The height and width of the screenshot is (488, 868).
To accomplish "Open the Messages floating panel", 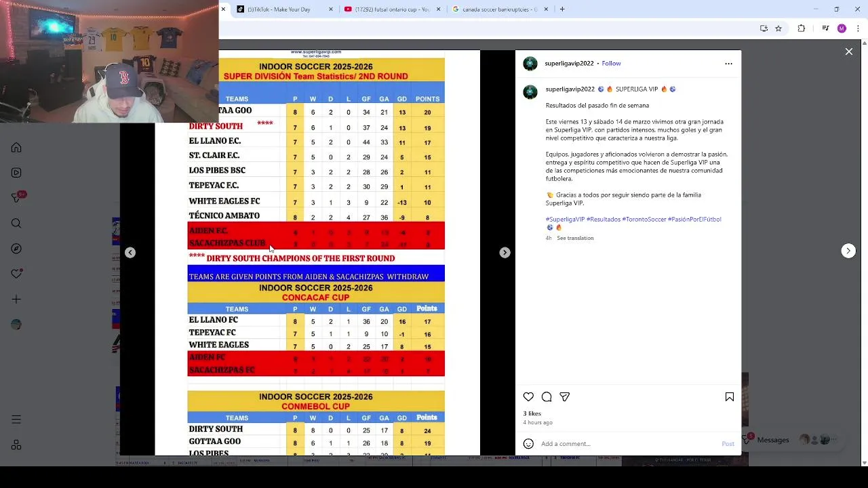I will (x=791, y=440).
